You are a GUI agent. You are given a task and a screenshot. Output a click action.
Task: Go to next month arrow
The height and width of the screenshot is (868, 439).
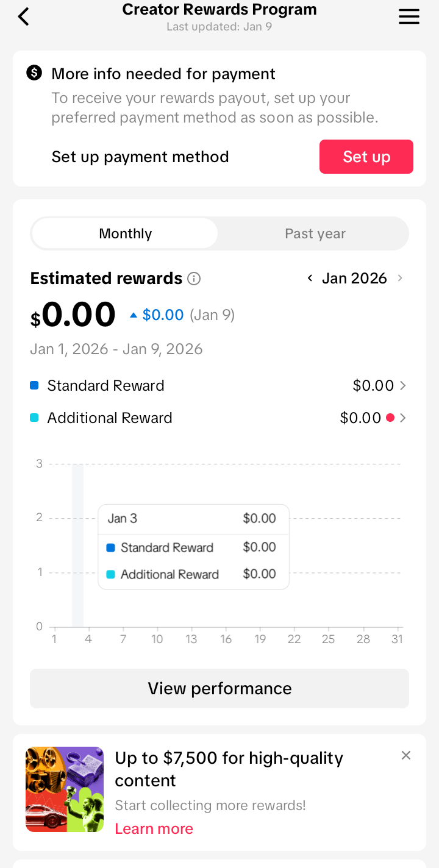coord(400,279)
